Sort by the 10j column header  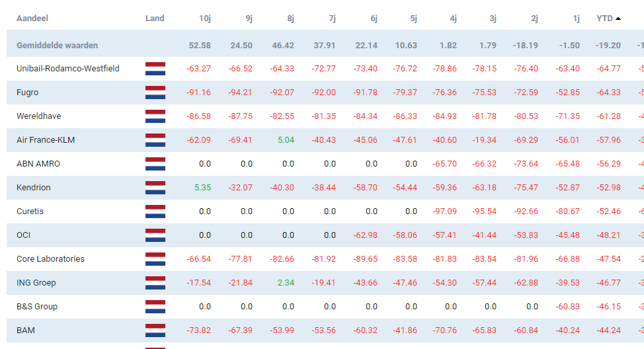(205, 18)
